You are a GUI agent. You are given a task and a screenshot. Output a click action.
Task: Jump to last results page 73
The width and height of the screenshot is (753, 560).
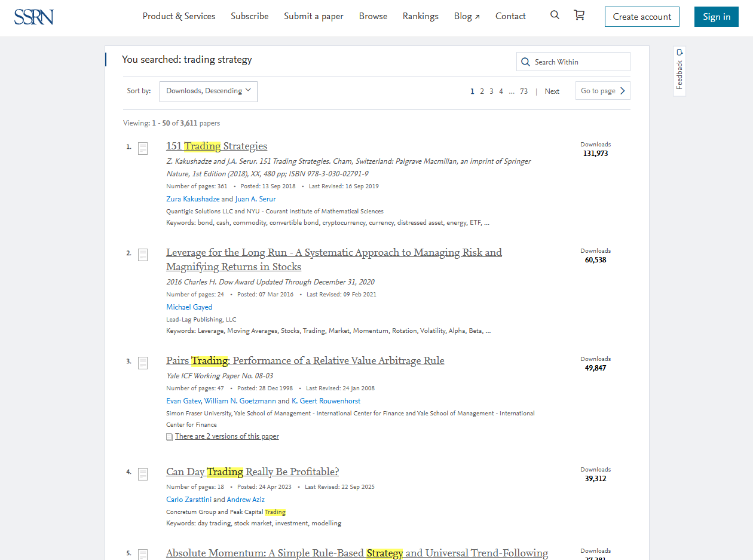(524, 91)
